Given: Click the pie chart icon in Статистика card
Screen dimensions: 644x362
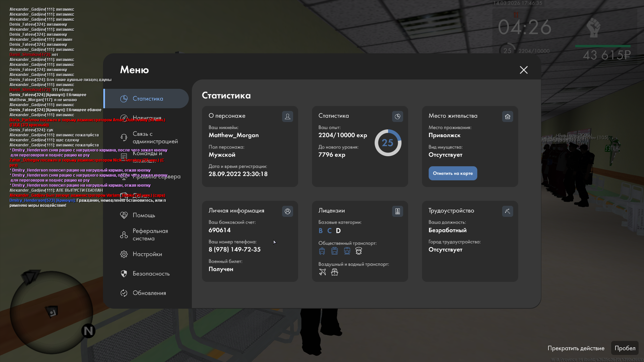Looking at the screenshot, I should (397, 116).
